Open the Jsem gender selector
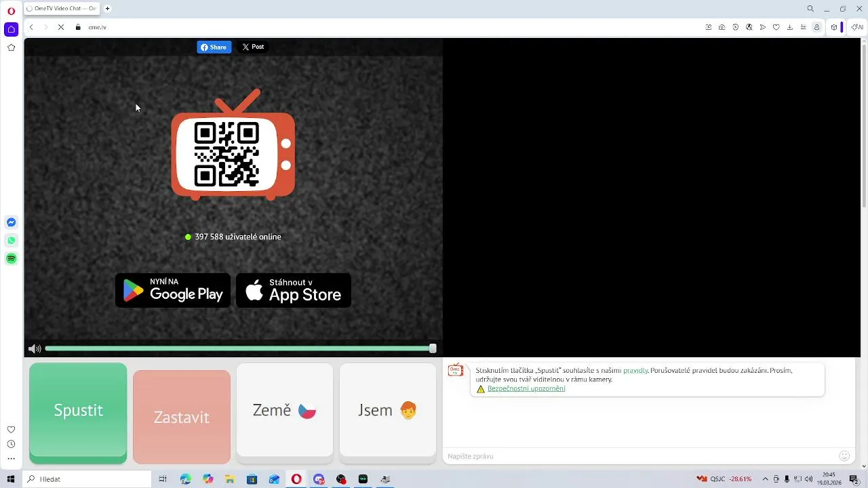The width and height of the screenshot is (868, 488). pos(388,410)
